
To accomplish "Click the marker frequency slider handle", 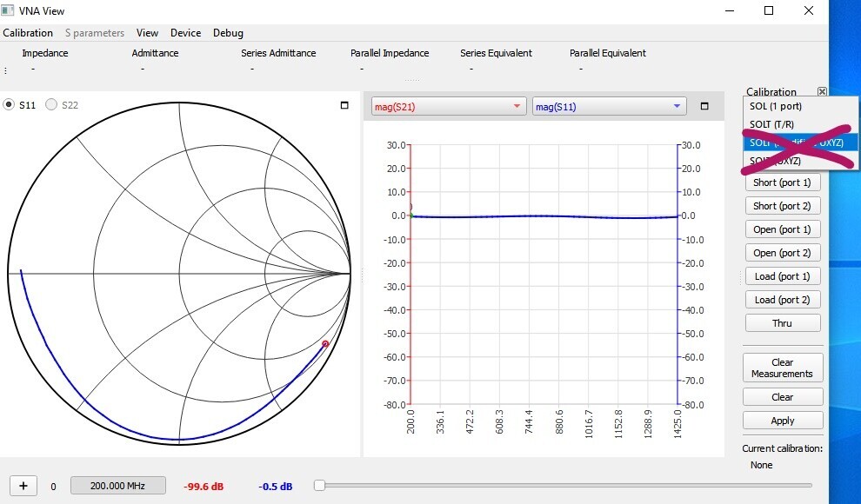I will click(x=319, y=486).
